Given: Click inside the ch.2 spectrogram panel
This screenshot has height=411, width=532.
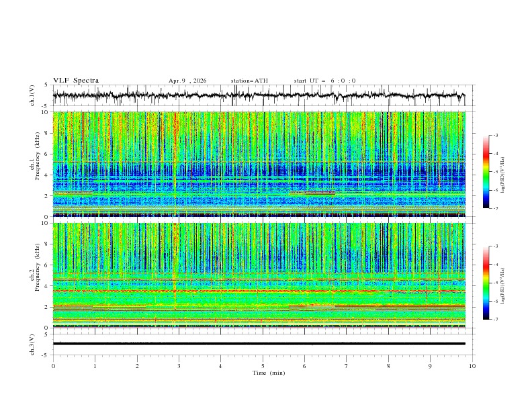Looking at the screenshot, I should (x=259, y=275).
